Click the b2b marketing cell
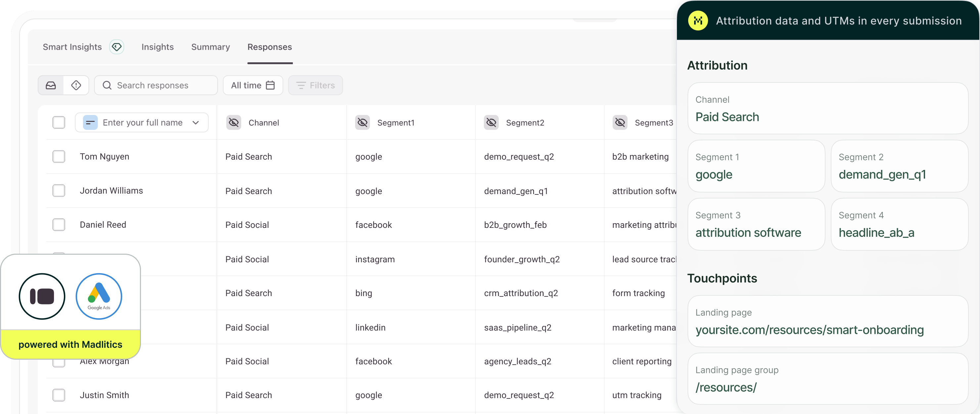 (640, 157)
